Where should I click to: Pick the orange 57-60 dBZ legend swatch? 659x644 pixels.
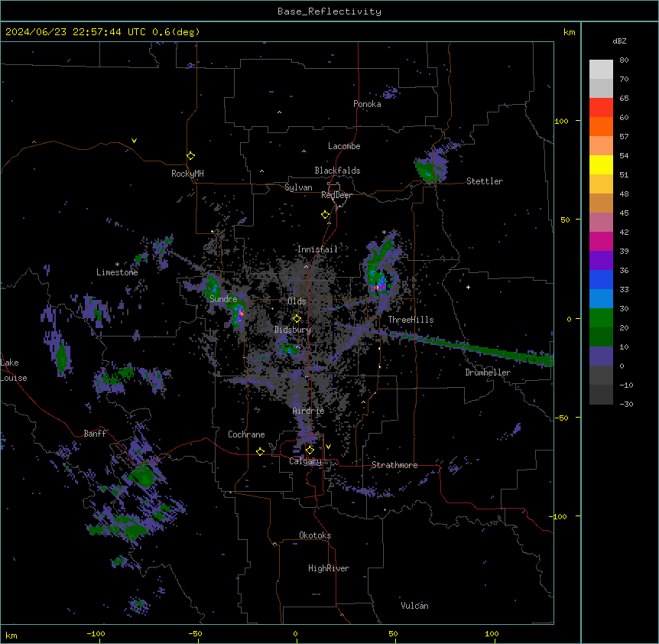coord(601,126)
